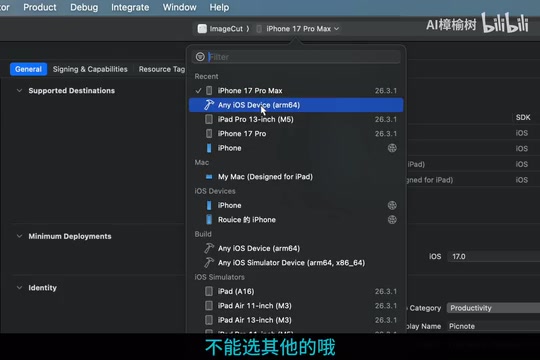Open the Debug menu
This screenshot has height=360, width=540.
point(84,7)
